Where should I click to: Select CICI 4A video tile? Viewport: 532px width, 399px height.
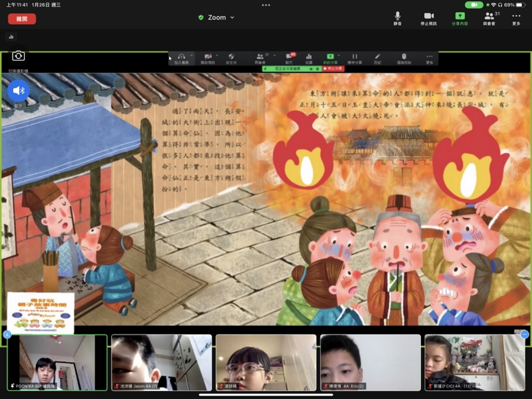click(x=475, y=362)
